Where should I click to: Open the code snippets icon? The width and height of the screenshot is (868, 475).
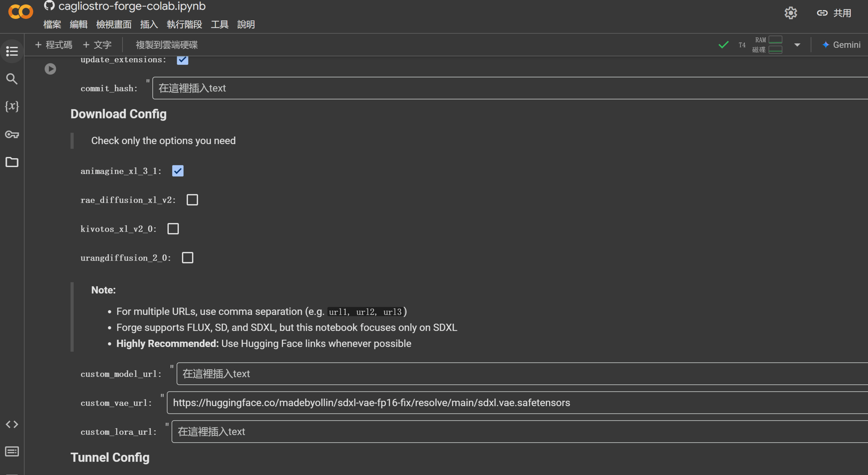[12, 424]
